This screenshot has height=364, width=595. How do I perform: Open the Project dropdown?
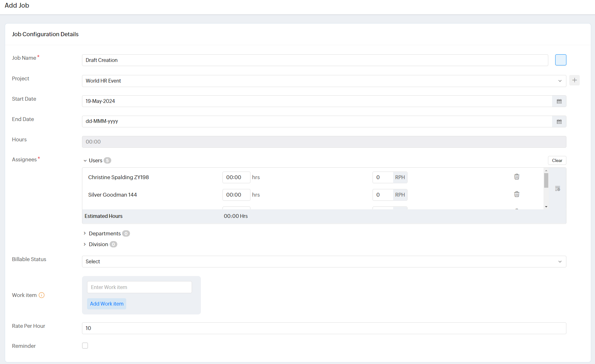coord(324,81)
